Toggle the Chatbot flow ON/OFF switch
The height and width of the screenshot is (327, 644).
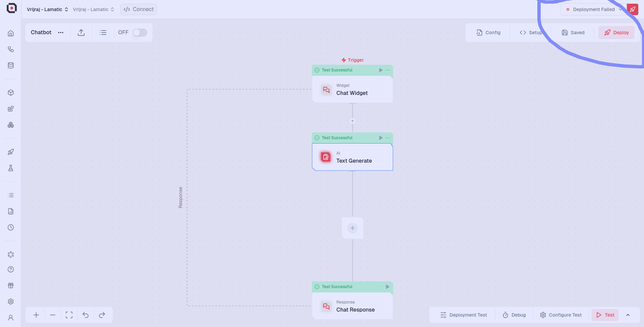140,33
